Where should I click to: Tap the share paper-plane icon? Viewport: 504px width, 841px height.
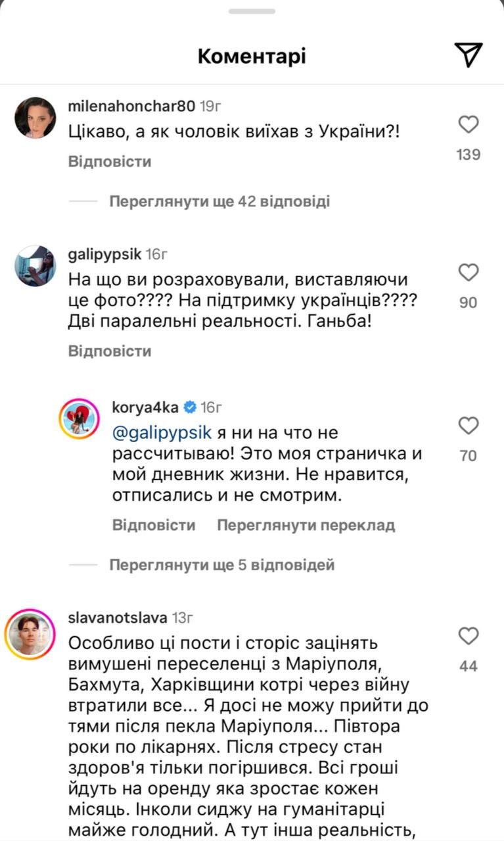point(469,55)
